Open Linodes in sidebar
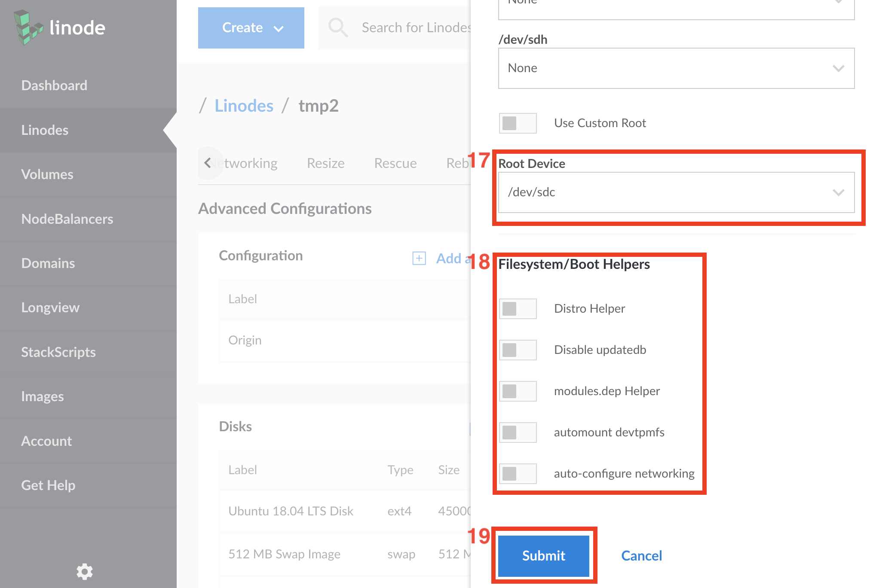Screen dimensions: 870x588 [x=88, y=130]
